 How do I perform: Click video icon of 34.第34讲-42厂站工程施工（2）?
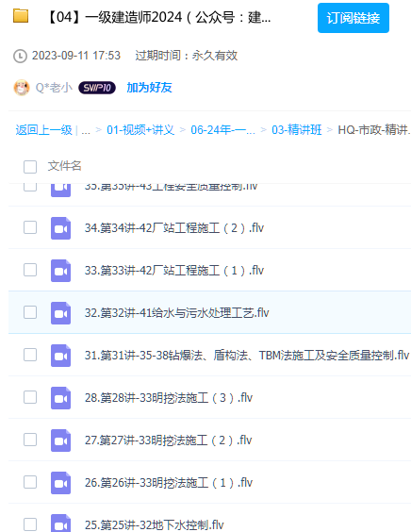60,228
